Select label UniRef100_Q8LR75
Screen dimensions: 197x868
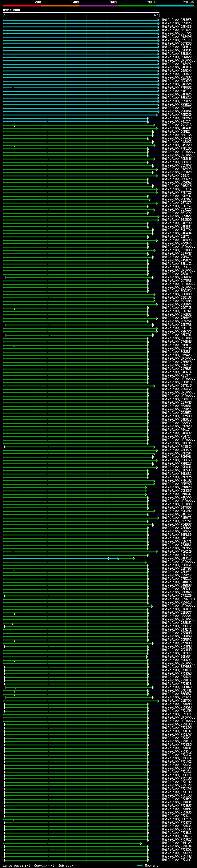(x=177, y=450)
